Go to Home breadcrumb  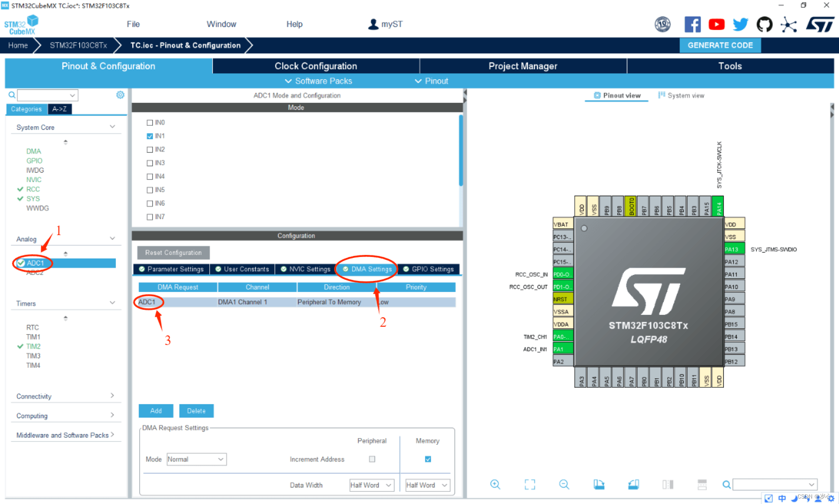[x=18, y=45]
